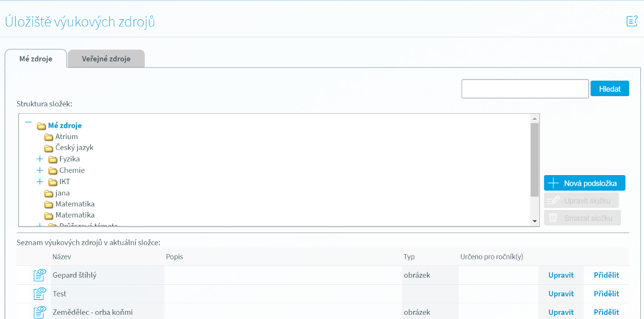Click preview icon for Gepard štíhlý
The width and height of the screenshot is (644, 319).
coord(40,275)
